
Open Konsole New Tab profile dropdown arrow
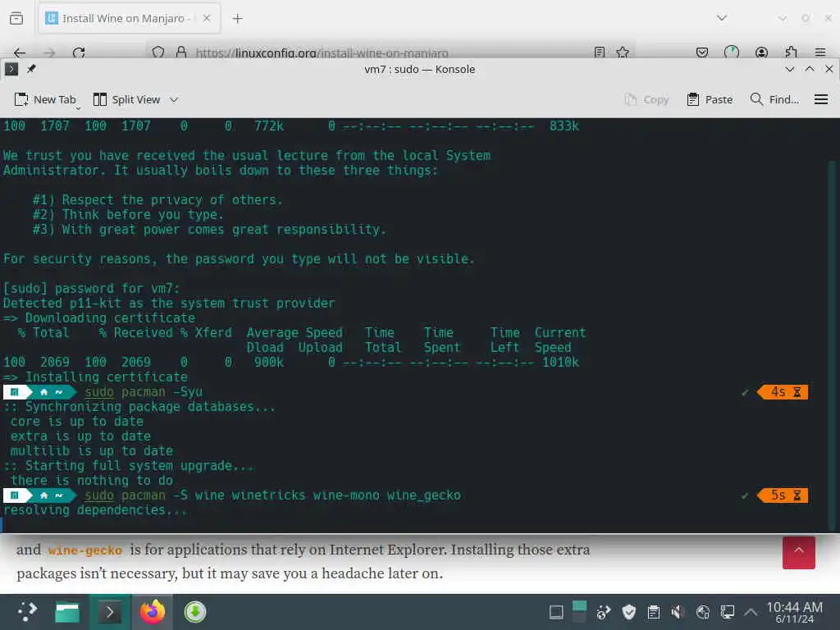pos(78,108)
